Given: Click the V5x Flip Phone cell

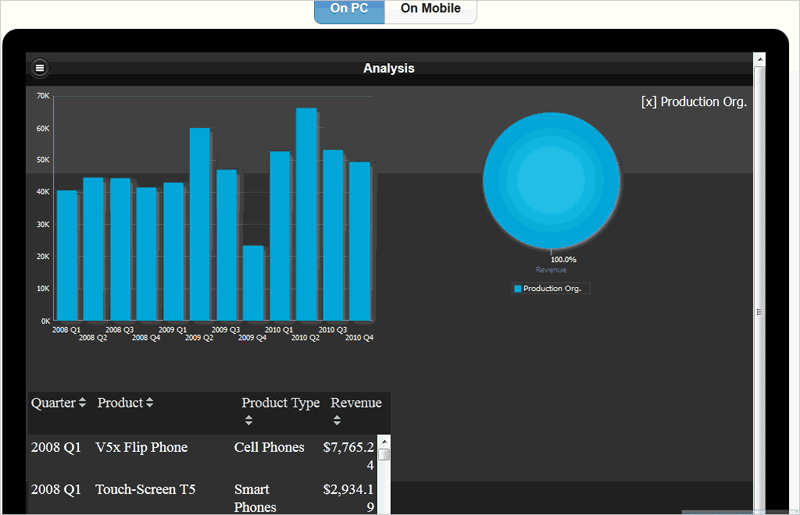Looking at the screenshot, I should [x=141, y=447].
